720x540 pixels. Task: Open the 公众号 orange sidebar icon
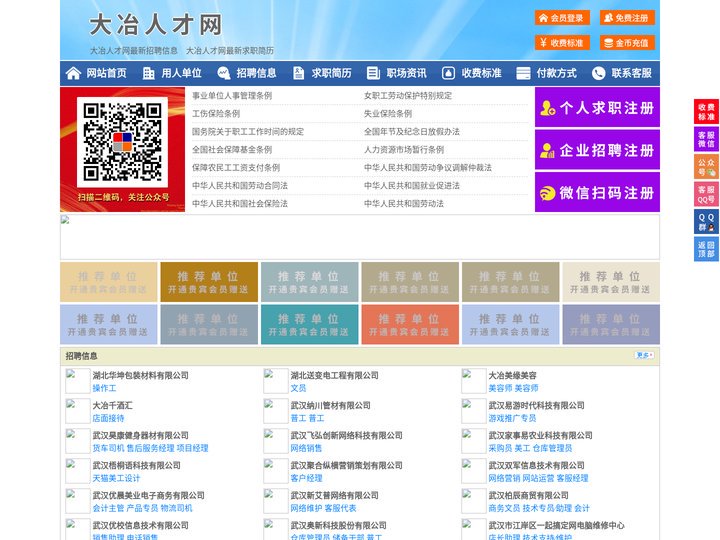706,167
